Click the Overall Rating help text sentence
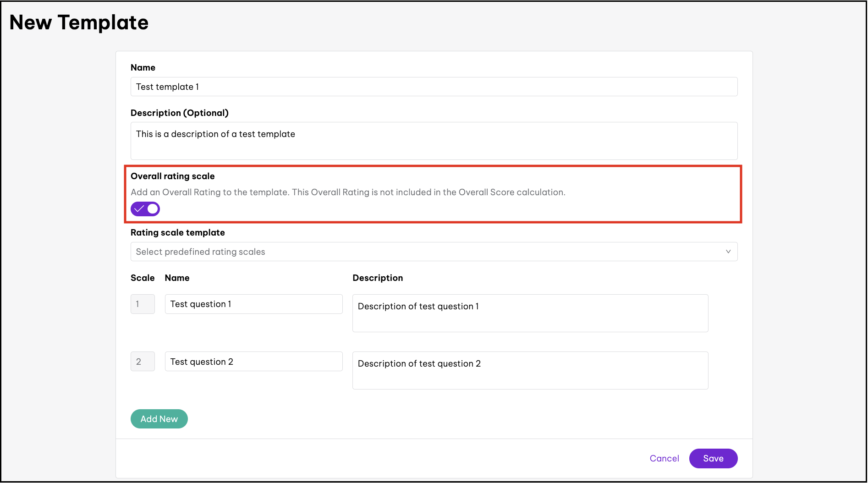 click(348, 192)
